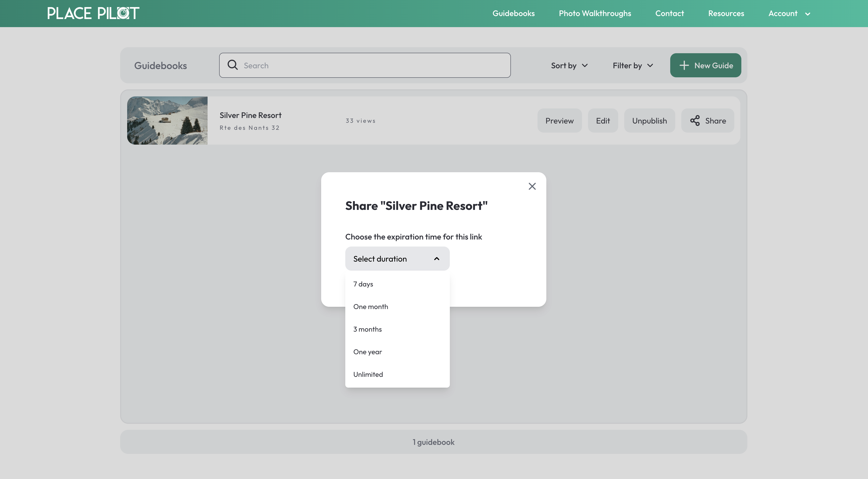Click the Place Pilot logo
The height and width of the screenshot is (479, 868).
(x=93, y=14)
